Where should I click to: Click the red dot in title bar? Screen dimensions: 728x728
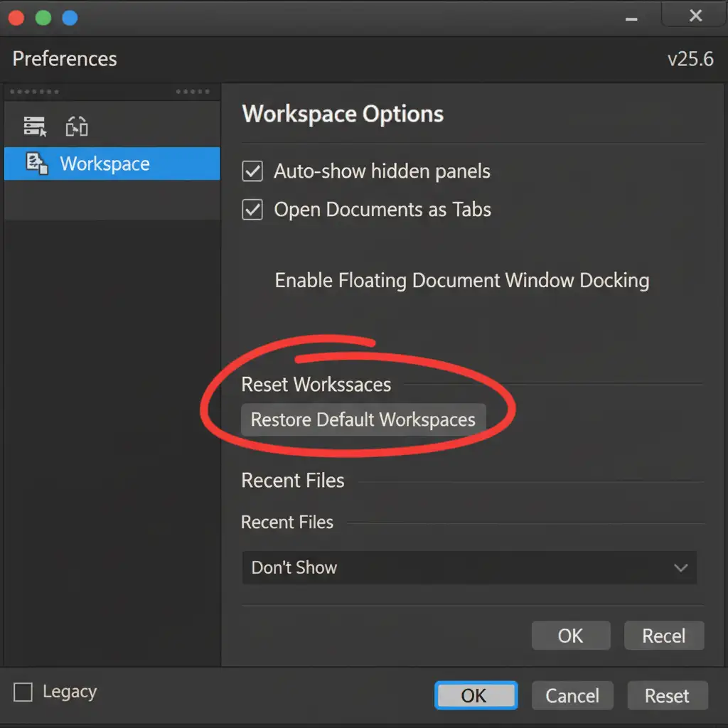[x=16, y=18]
